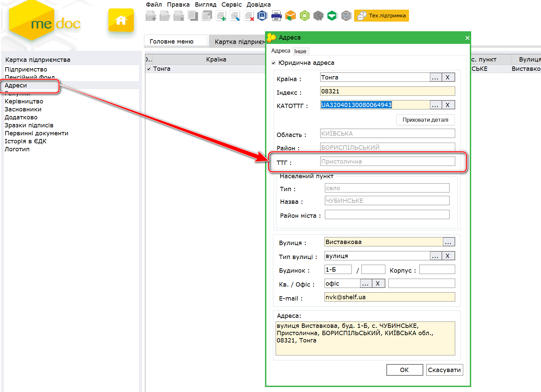The height and width of the screenshot is (392, 541).
Task: Toggle the checkbox in the Тонга row
Action: (x=149, y=69)
